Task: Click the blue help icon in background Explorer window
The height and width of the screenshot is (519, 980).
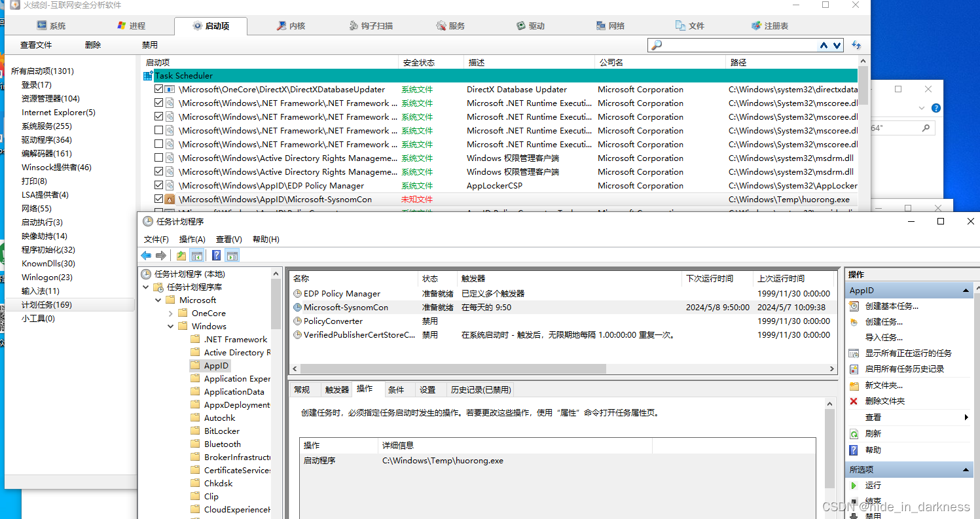Action: coord(936,108)
